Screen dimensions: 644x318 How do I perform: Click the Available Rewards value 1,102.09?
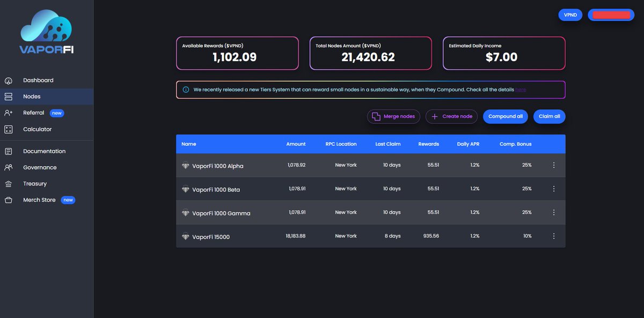[x=235, y=57]
